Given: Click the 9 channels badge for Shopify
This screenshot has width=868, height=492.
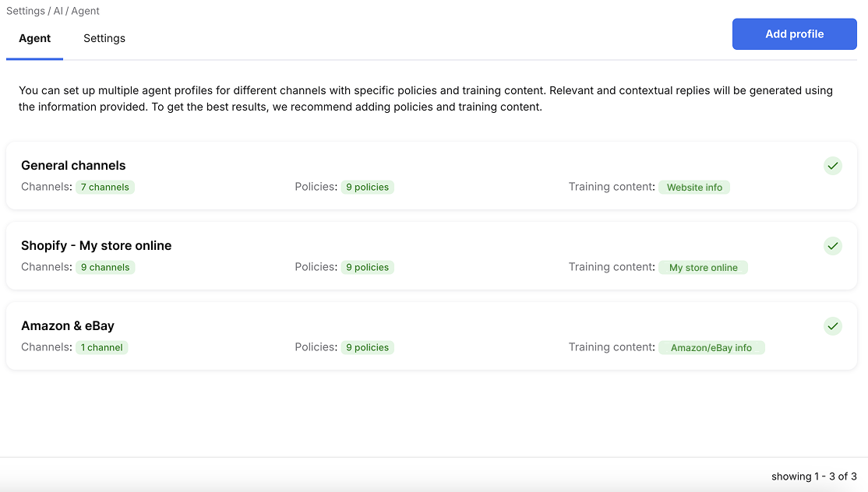Looking at the screenshot, I should pyautogui.click(x=105, y=267).
